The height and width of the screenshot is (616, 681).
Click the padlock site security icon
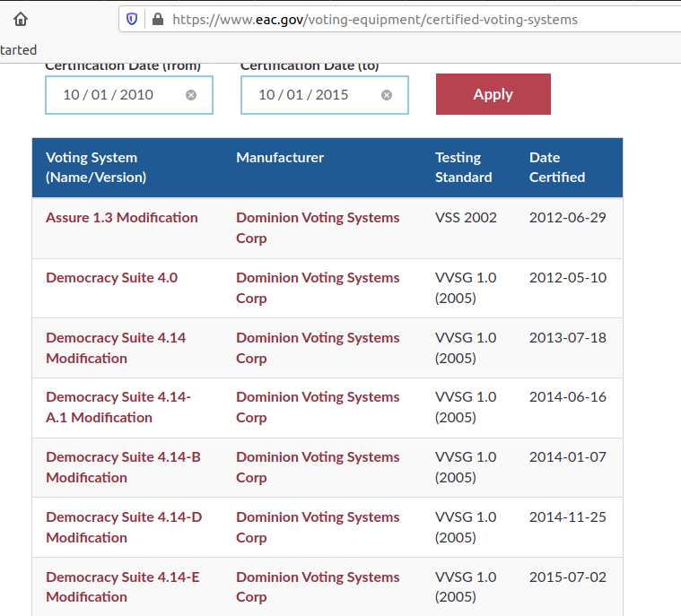tap(158, 19)
